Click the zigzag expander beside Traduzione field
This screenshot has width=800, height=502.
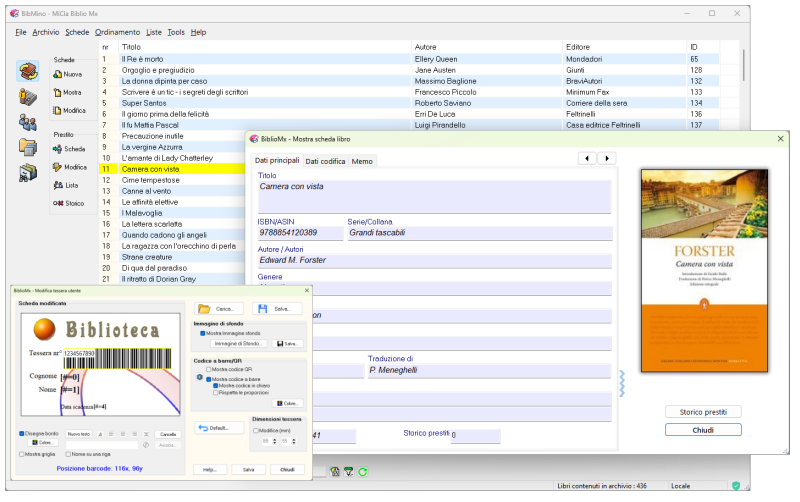(622, 384)
